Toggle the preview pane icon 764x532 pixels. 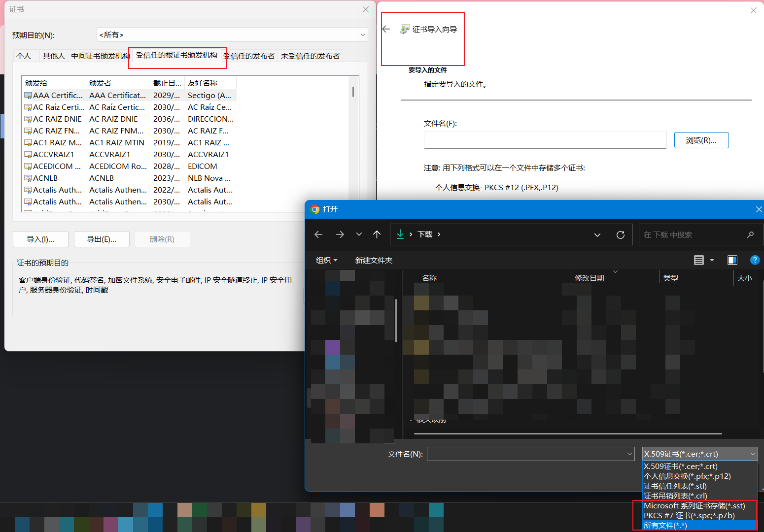point(732,260)
